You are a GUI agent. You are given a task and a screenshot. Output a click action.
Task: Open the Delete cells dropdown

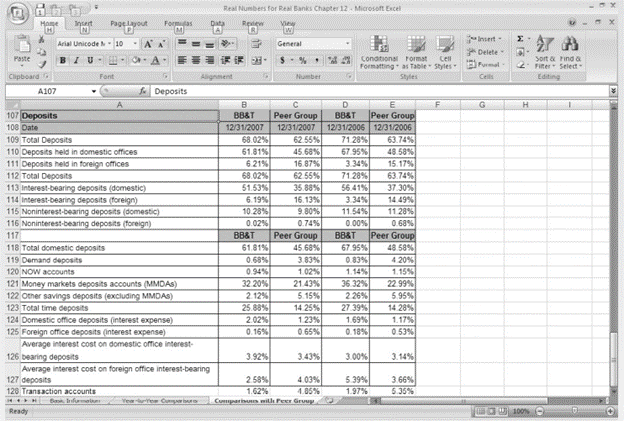pos(502,52)
